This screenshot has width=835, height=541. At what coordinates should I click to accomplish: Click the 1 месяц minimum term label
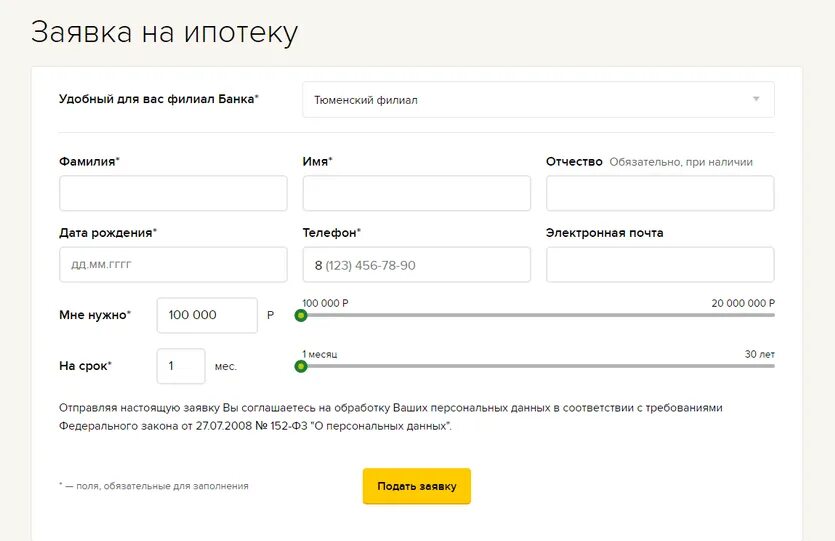click(x=320, y=354)
